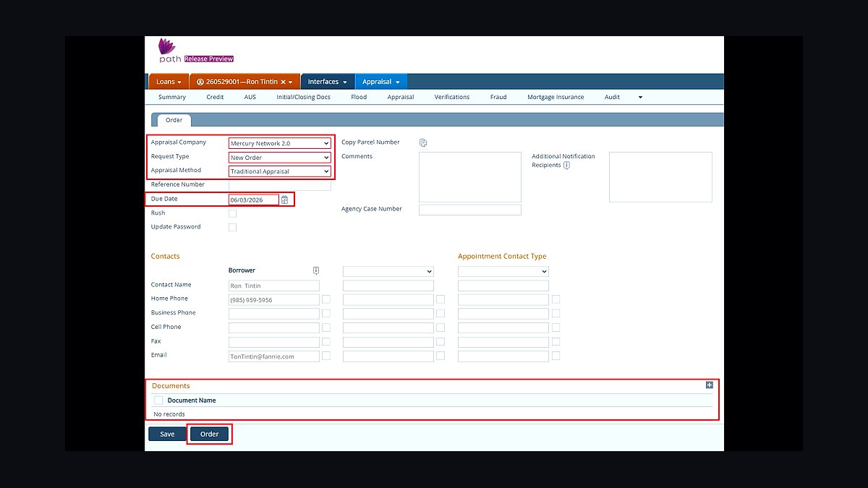Select all documents with the Document Name header checkbox
Screen dimensions: 868x488
tap(158, 400)
